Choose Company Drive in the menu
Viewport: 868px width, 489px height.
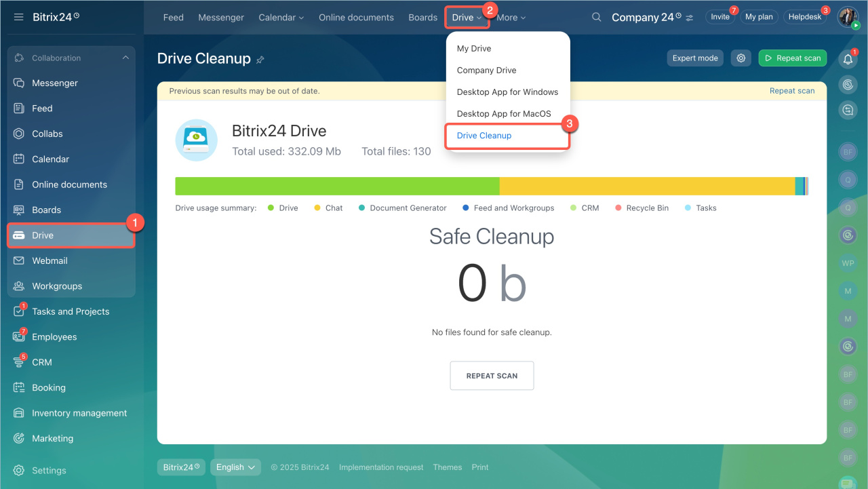486,71
